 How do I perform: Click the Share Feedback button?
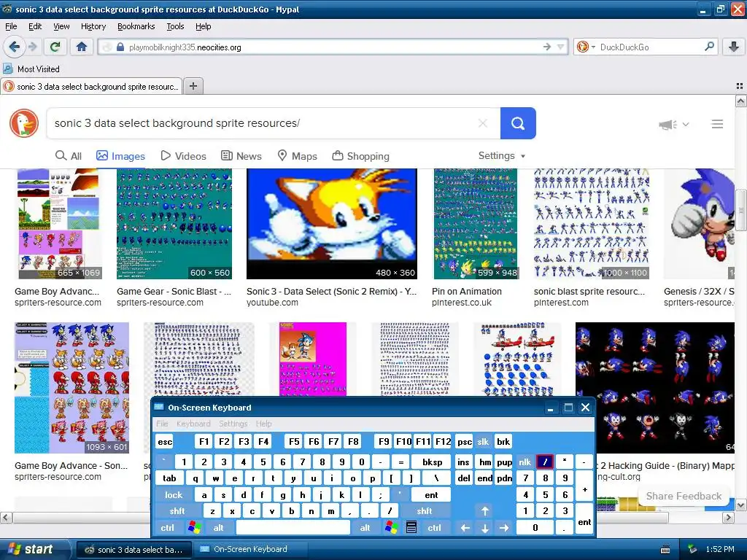pyautogui.click(x=684, y=496)
